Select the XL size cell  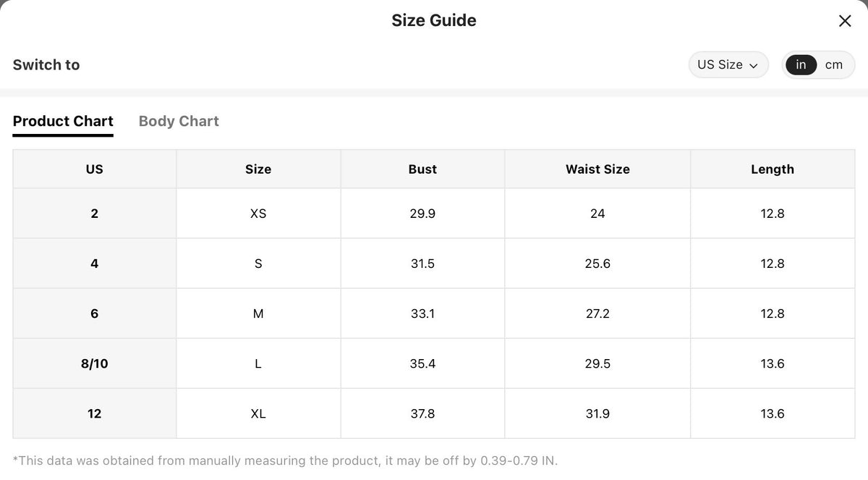258,413
